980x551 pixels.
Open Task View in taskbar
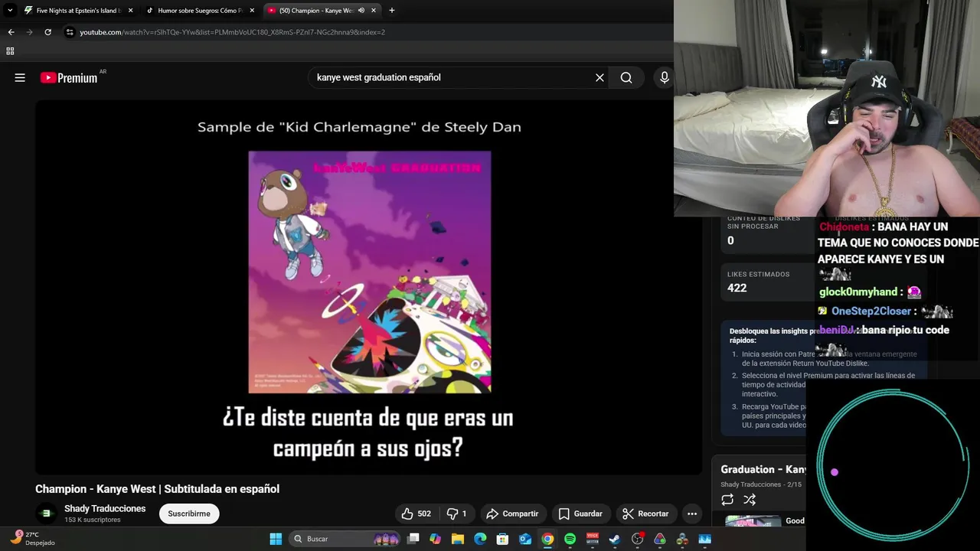coord(413,539)
